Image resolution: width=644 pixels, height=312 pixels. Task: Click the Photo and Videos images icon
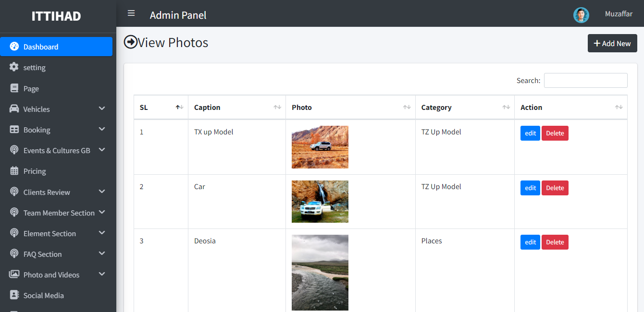[x=14, y=275]
